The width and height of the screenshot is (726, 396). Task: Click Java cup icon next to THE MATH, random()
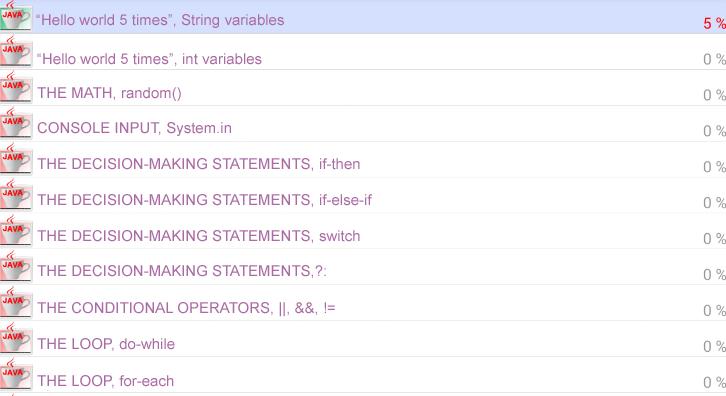tap(16, 88)
